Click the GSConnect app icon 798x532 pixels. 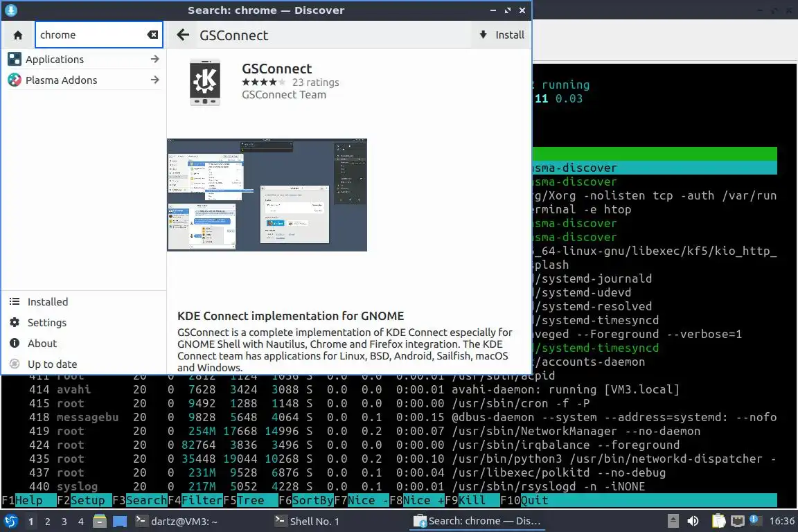pyautogui.click(x=205, y=82)
